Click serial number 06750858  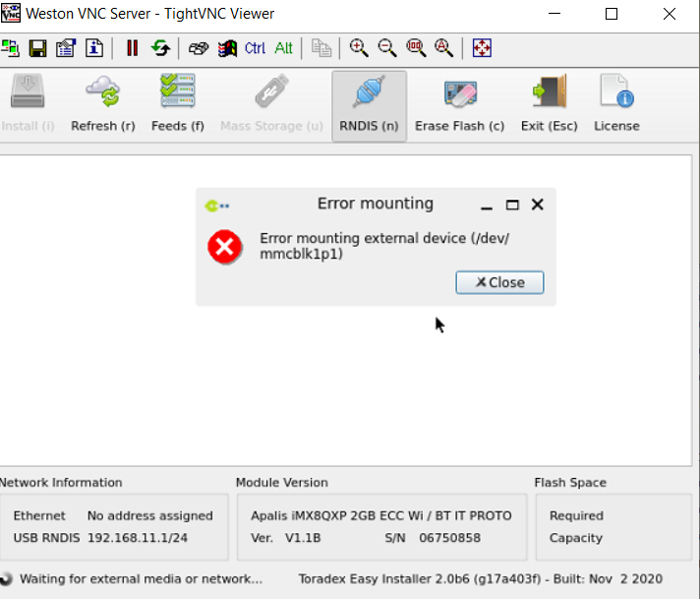tap(449, 538)
